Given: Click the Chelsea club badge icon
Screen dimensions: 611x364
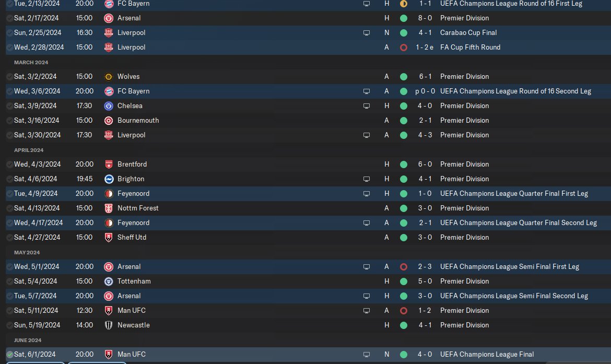Looking at the screenshot, I should (109, 106).
